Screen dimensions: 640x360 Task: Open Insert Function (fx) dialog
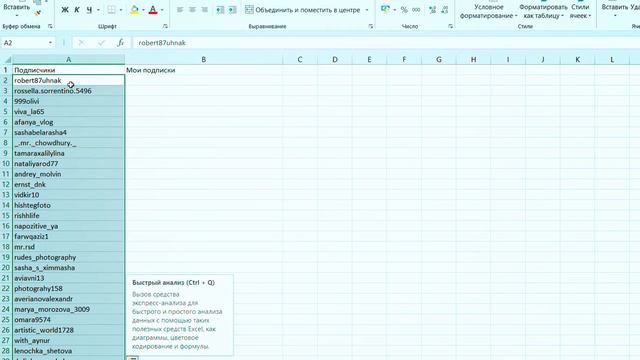(120, 42)
